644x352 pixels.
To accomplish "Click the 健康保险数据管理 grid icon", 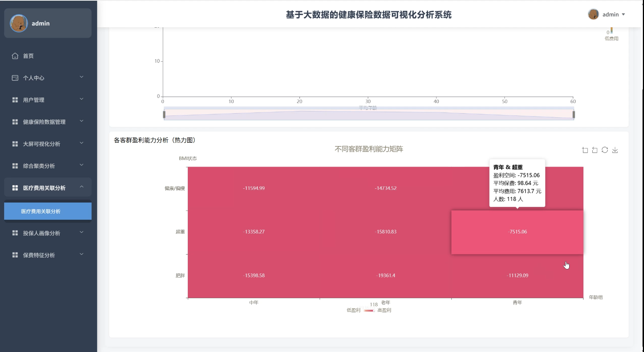I will [x=15, y=122].
